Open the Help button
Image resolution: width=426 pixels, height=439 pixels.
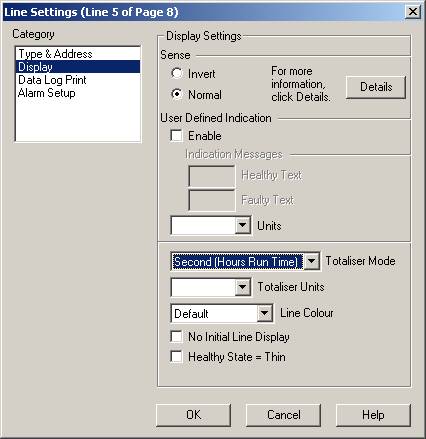point(373,415)
